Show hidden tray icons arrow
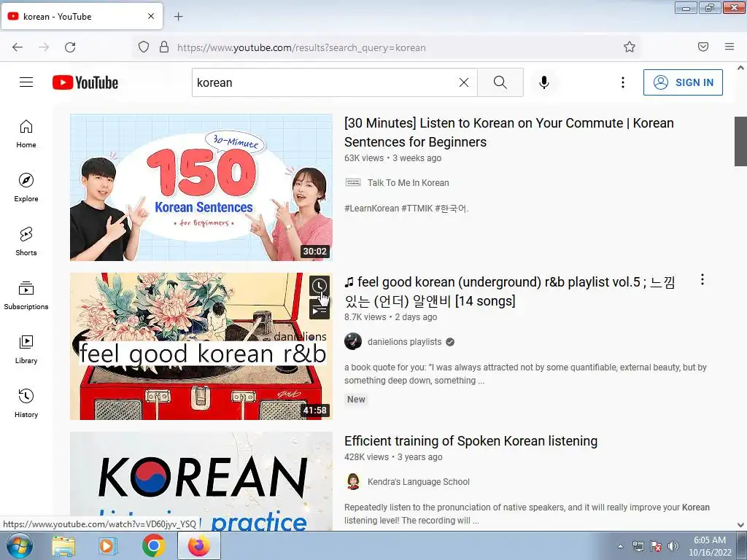The width and height of the screenshot is (747, 560). click(620, 546)
